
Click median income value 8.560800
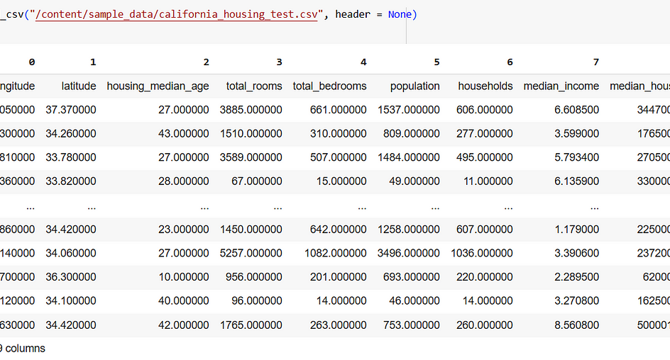point(577,325)
